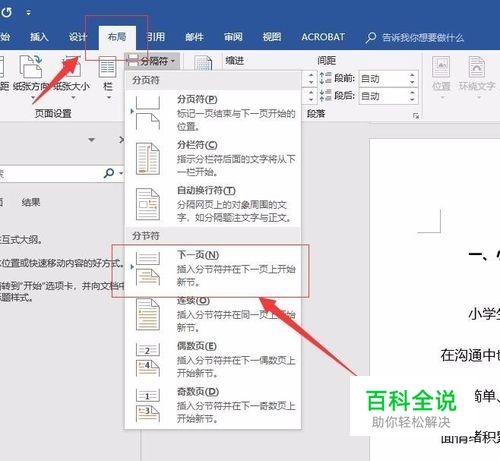The image size is (500, 461).
Task: Choose 连续(O) continuous section break
Action: click(x=213, y=314)
